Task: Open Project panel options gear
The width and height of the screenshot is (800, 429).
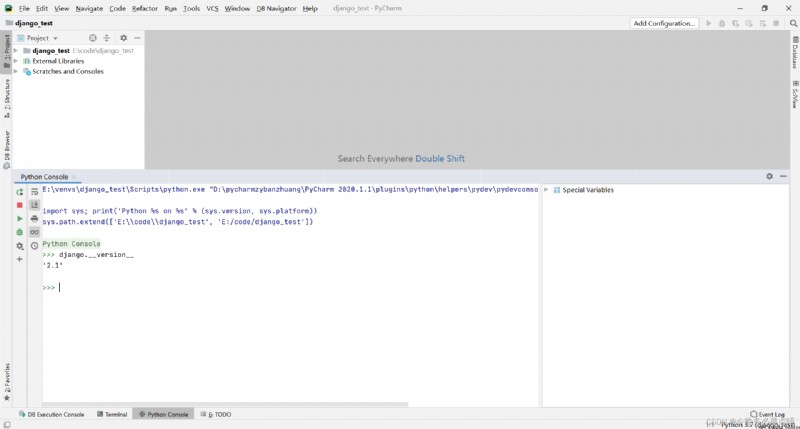Action: [123, 38]
